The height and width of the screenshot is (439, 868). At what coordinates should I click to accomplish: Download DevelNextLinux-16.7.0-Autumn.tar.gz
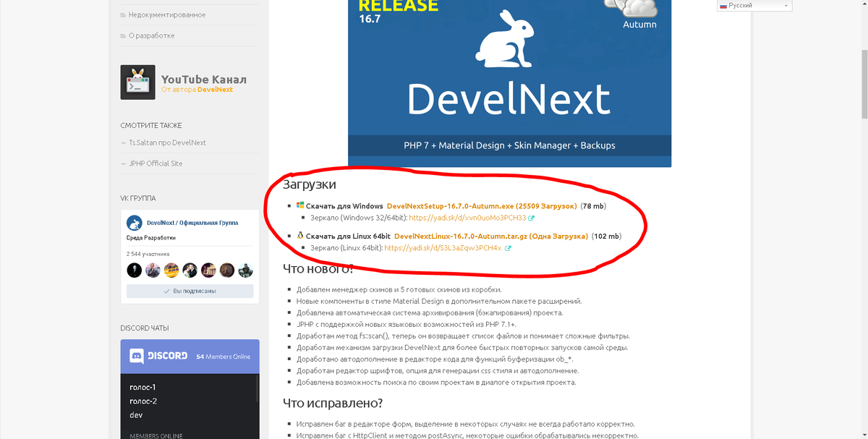click(x=491, y=236)
